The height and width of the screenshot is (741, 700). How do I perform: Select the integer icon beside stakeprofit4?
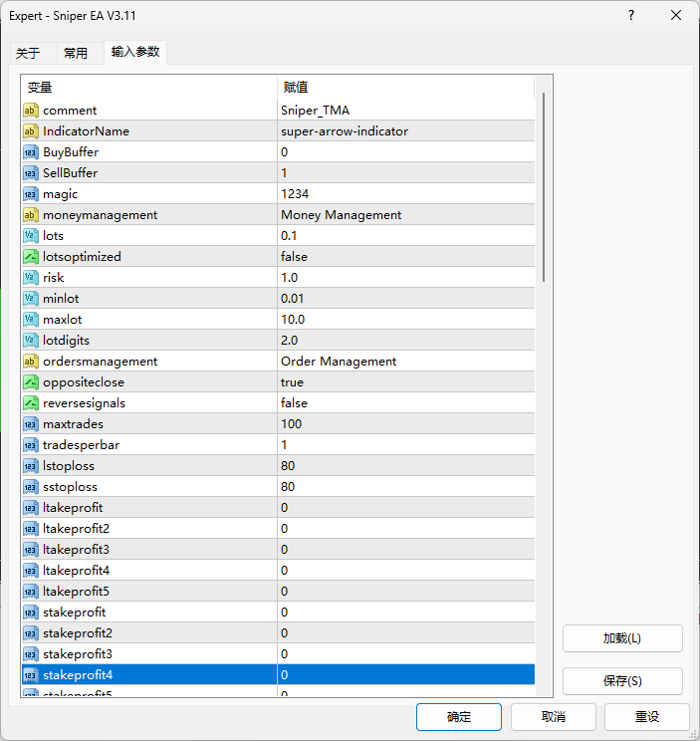[x=31, y=675]
